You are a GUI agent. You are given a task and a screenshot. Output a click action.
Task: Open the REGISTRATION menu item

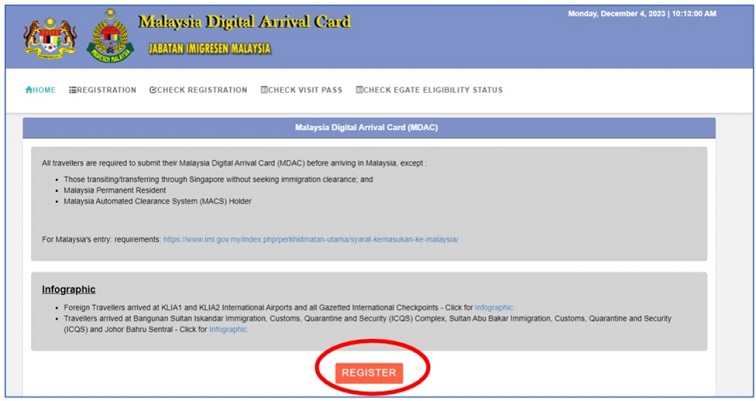click(107, 90)
